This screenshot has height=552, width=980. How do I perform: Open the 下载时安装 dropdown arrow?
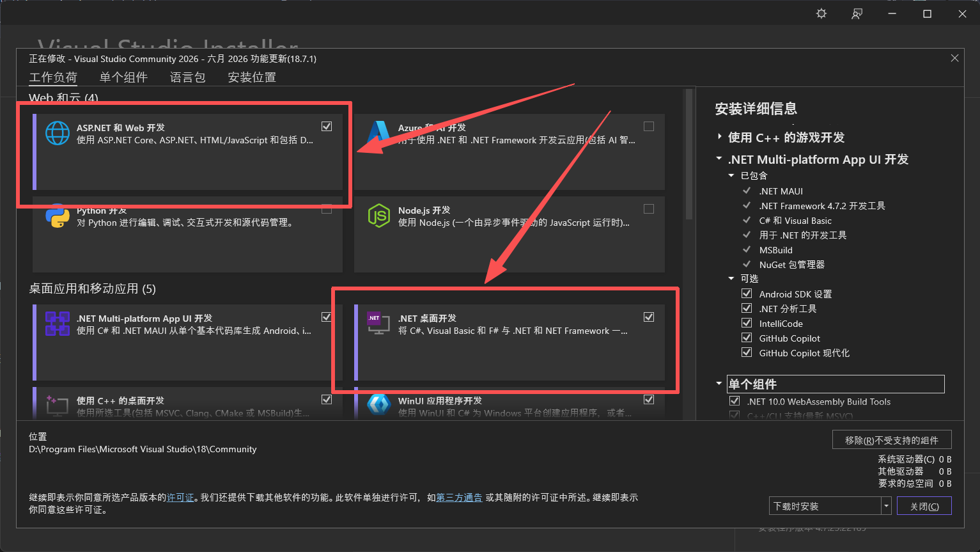(x=886, y=506)
